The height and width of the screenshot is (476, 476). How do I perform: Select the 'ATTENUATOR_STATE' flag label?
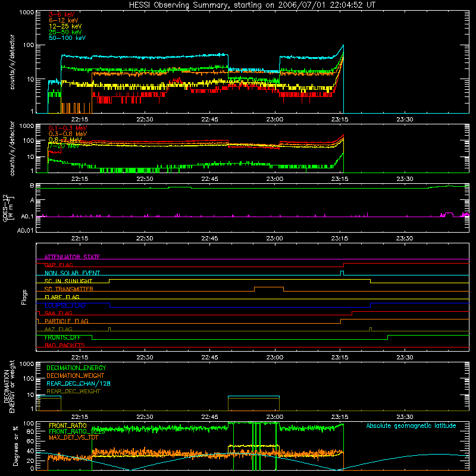(72, 257)
